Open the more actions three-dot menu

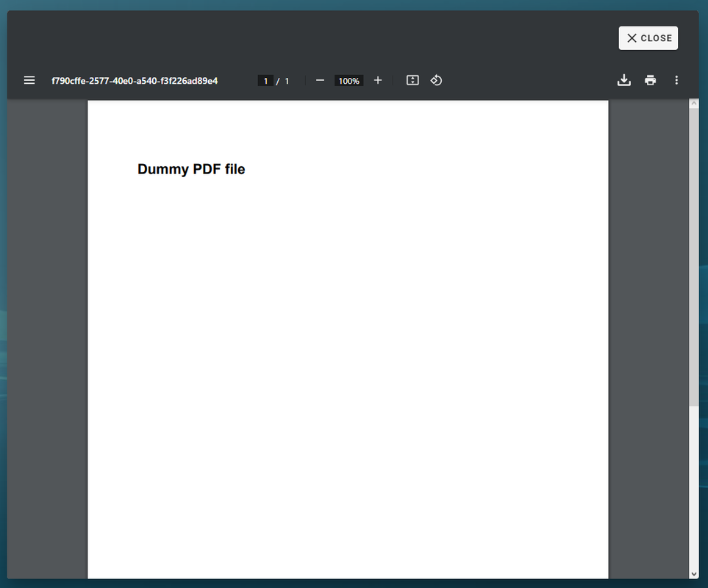[x=676, y=80]
